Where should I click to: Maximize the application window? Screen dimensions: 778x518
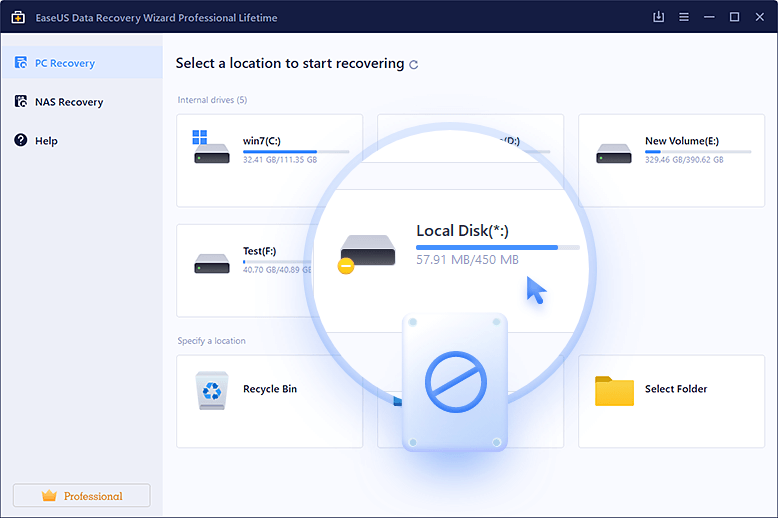point(734,17)
